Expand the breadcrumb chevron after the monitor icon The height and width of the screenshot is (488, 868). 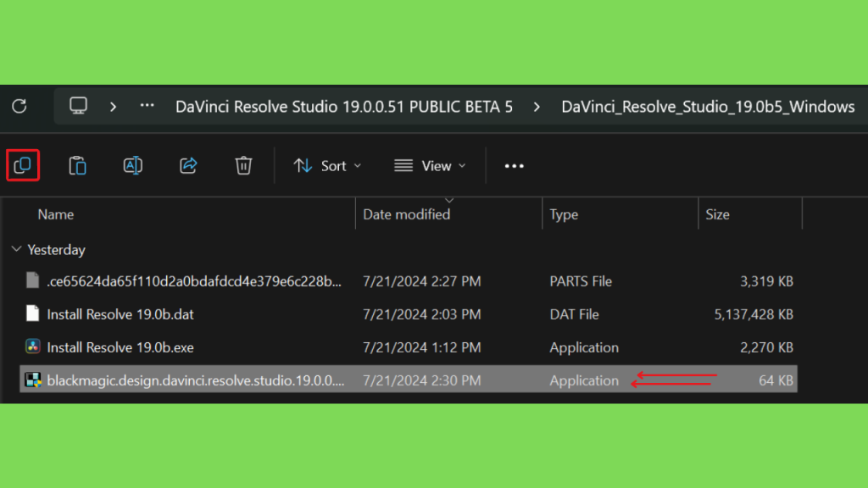(114, 106)
